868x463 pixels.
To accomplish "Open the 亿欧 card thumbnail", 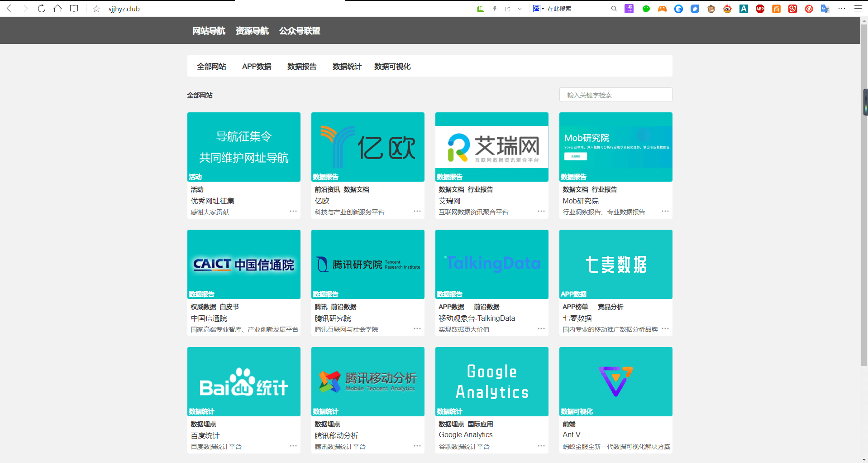I will tap(368, 147).
